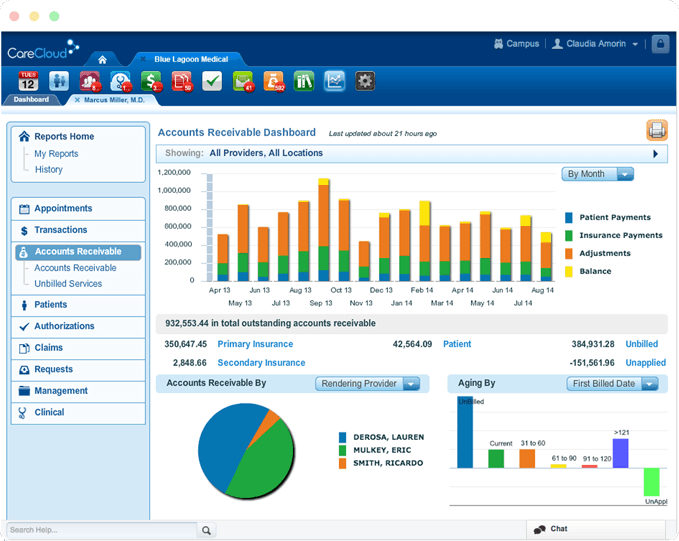Open the green envelope messages icon

(243, 81)
